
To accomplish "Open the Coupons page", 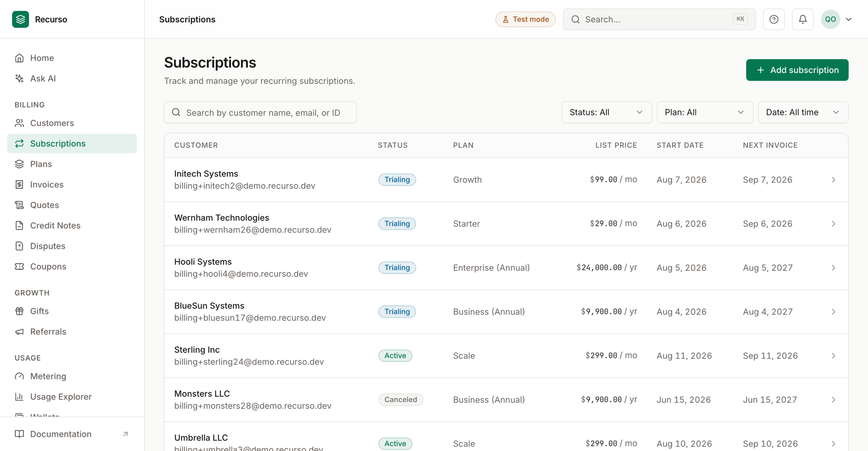I will (72, 266).
